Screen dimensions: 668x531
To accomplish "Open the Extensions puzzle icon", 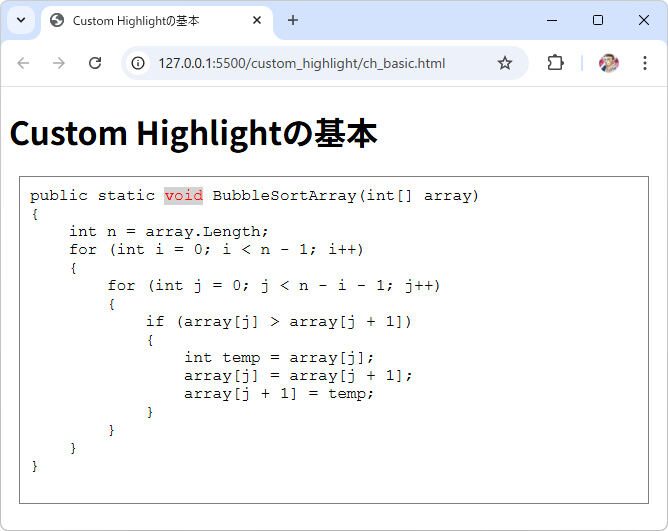I will [x=555, y=63].
